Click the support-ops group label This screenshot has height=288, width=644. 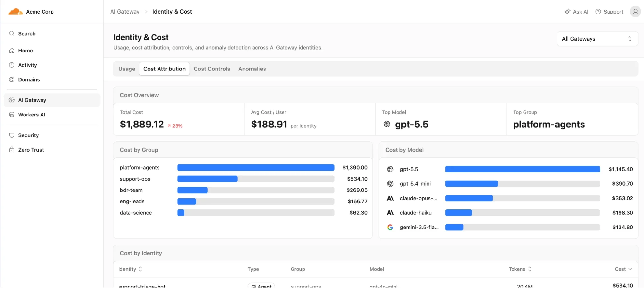coord(135,179)
